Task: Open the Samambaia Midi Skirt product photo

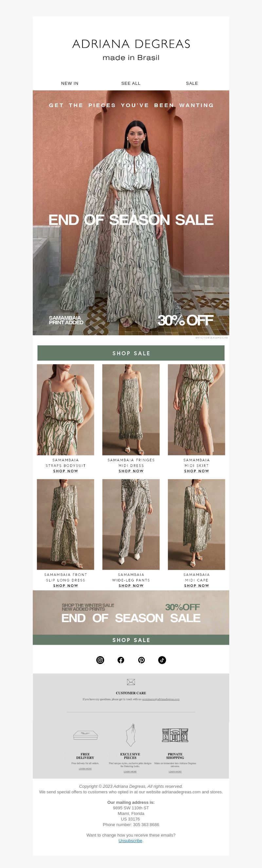Action: pos(196,410)
